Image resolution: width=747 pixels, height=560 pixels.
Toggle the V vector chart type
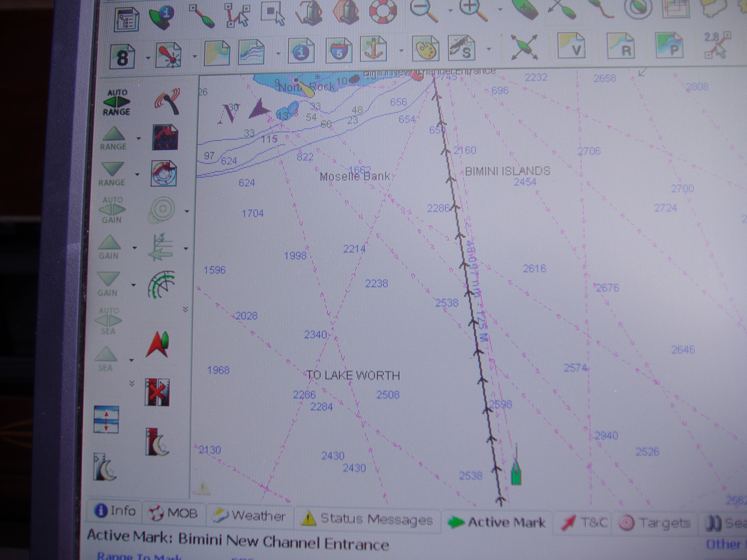[571, 46]
